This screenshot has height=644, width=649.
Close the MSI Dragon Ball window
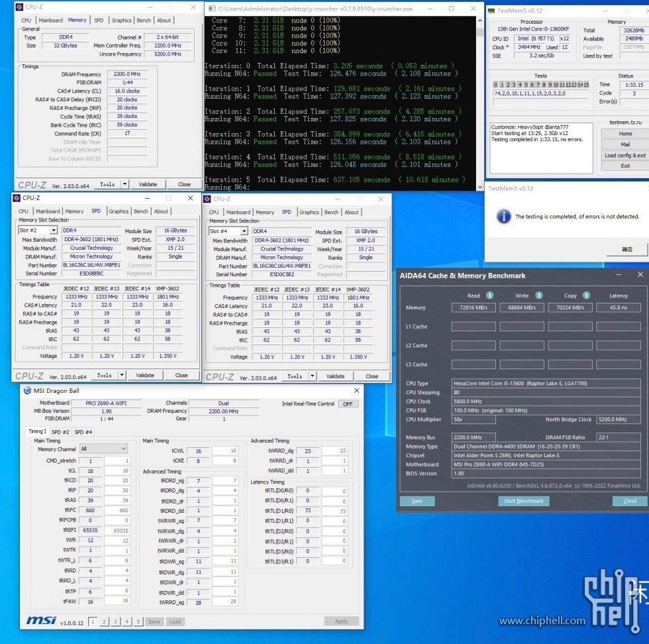(x=356, y=390)
